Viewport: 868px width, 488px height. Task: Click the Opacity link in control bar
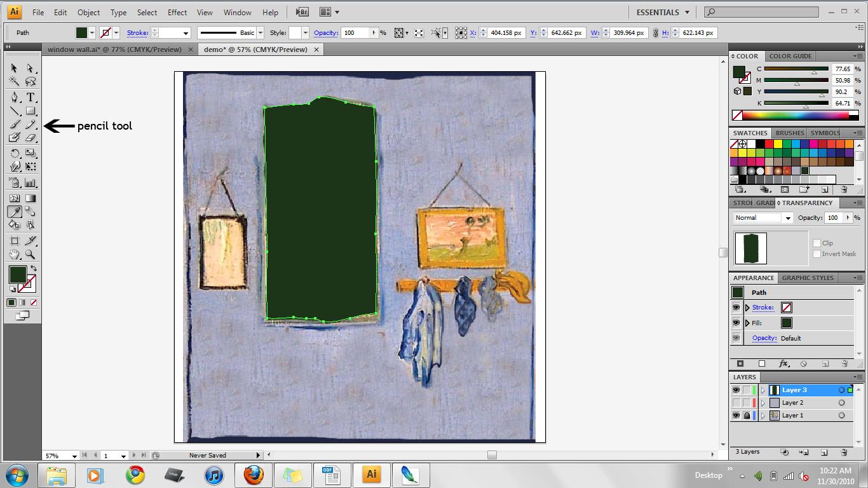[325, 33]
